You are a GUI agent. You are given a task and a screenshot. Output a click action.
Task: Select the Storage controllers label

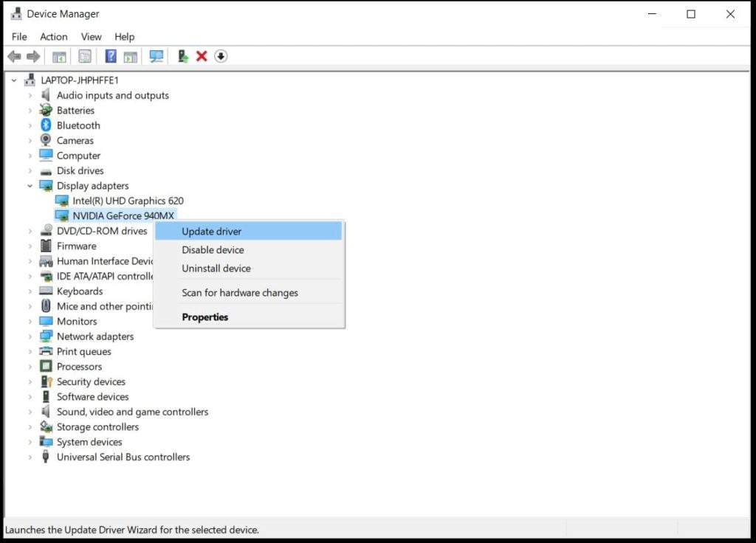tap(97, 426)
